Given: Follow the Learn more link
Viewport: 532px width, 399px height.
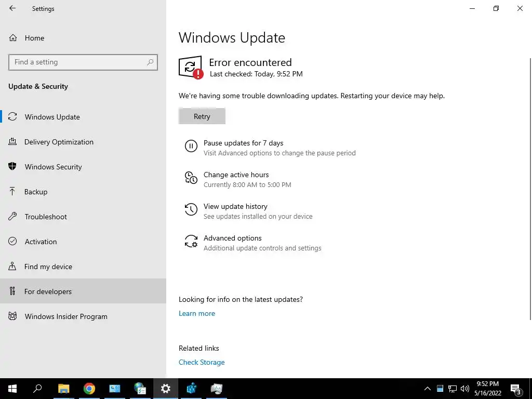Looking at the screenshot, I should (197, 313).
